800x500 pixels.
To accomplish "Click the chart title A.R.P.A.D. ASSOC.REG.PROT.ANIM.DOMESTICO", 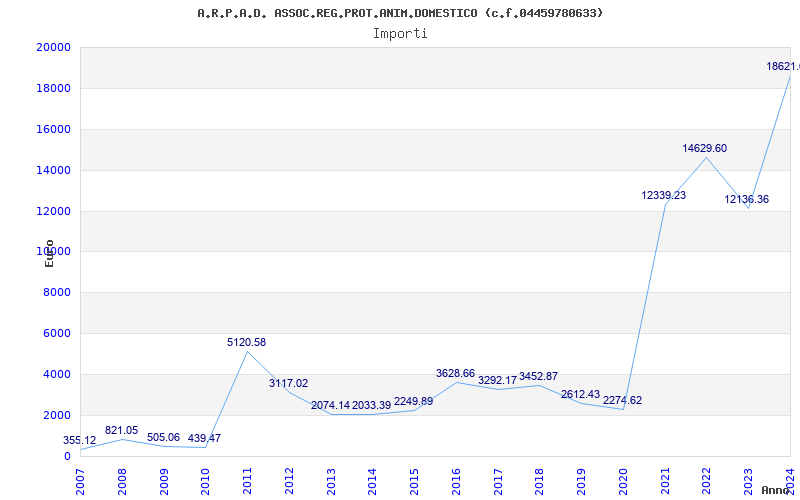I will 400,13.
